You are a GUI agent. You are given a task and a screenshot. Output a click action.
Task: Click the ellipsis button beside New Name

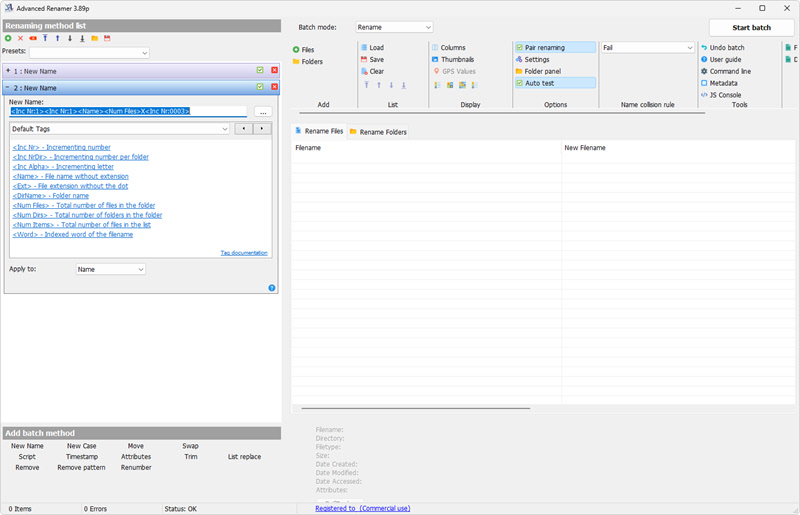click(263, 112)
